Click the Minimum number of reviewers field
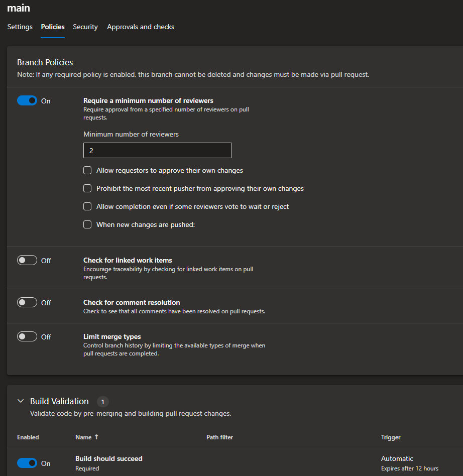 pos(157,151)
